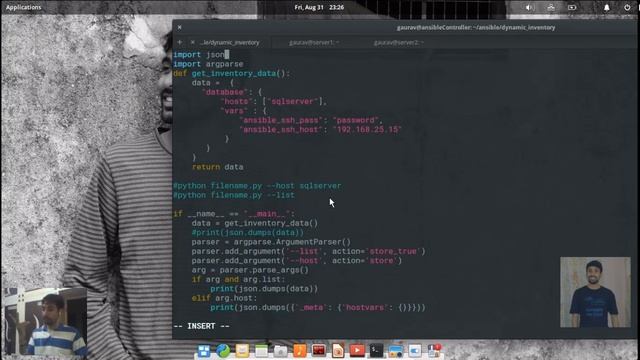The image size is (640, 360).
Task: Click the '__main__' condition line
Action: click(x=234, y=214)
